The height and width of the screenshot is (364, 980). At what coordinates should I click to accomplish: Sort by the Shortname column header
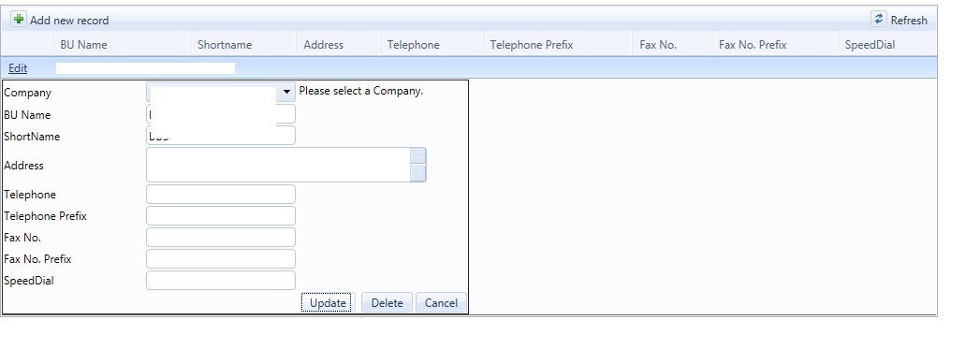pos(225,45)
